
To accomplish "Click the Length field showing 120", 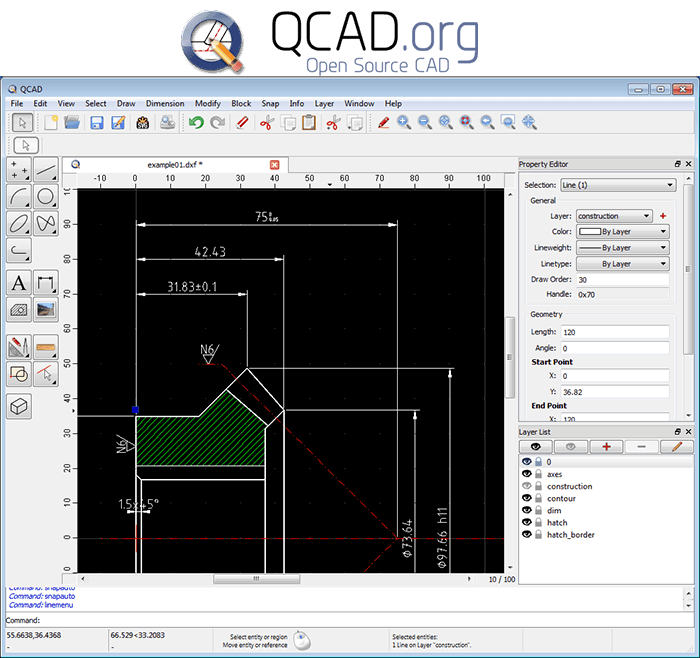I will click(615, 332).
